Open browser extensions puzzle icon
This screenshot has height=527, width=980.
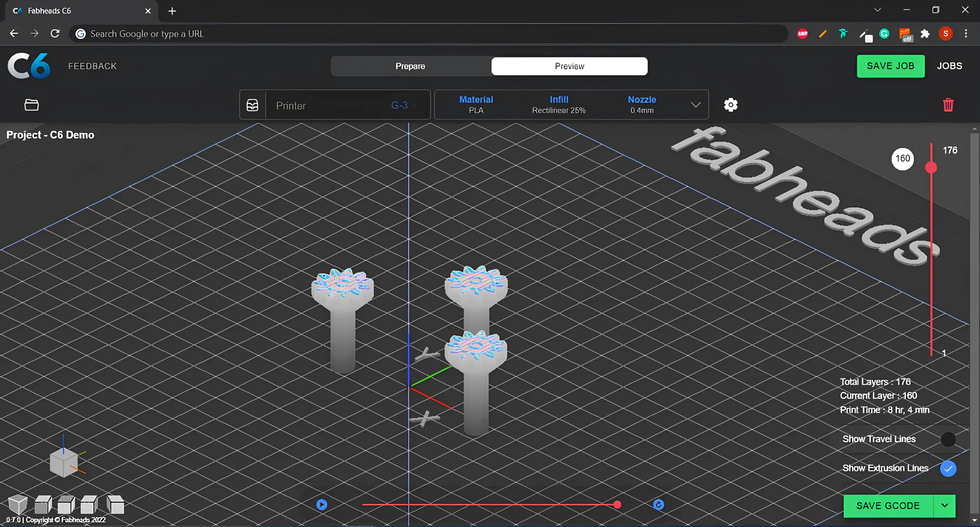(925, 34)
